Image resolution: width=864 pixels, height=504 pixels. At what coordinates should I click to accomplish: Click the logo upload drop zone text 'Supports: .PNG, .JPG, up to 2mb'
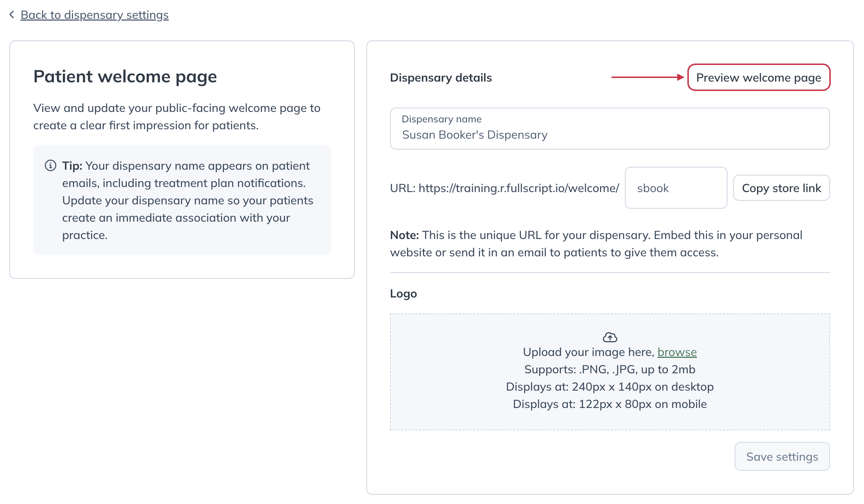[610, 369]
